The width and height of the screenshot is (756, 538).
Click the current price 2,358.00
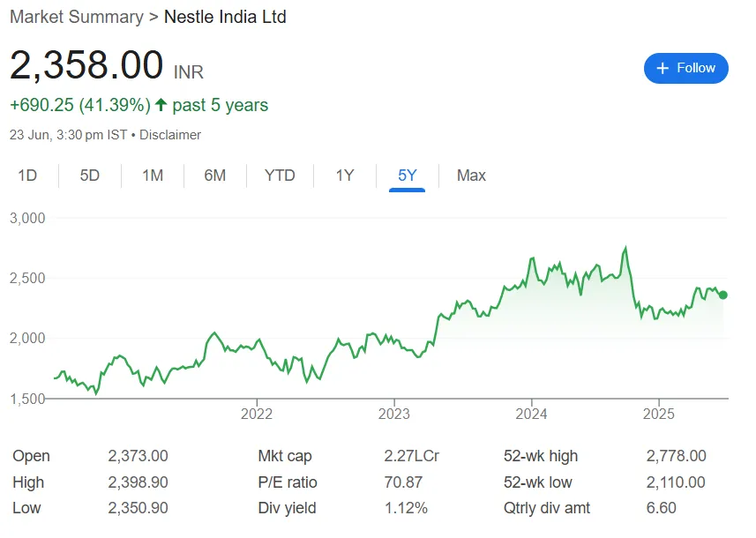(x=86, y=65)
